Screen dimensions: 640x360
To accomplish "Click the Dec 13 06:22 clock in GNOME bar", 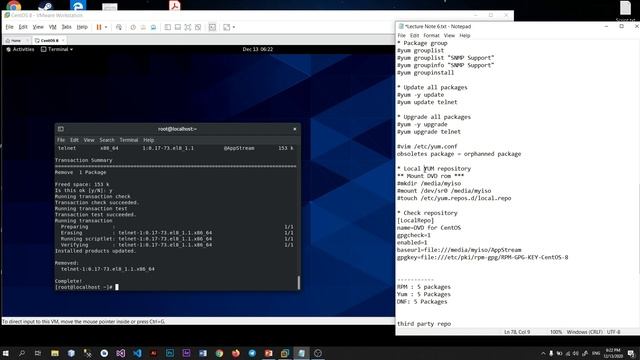I will (258, 49).
